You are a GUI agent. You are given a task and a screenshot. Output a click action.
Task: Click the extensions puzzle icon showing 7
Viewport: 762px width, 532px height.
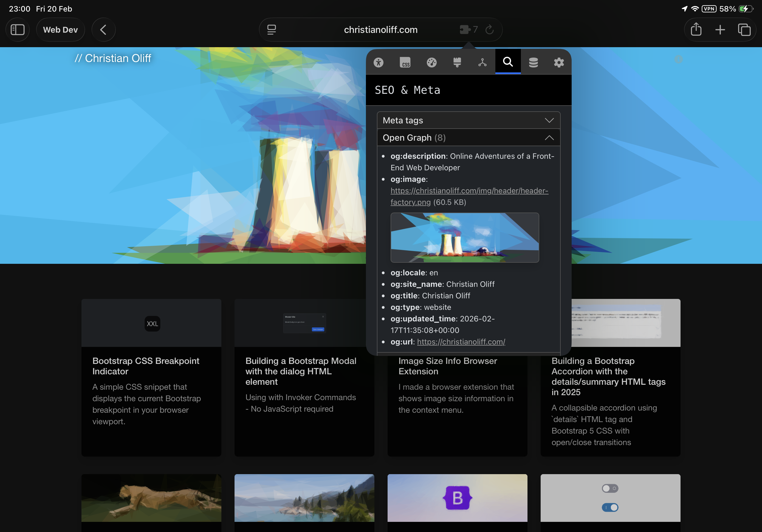pyautogui.click(x=468, y=30)
